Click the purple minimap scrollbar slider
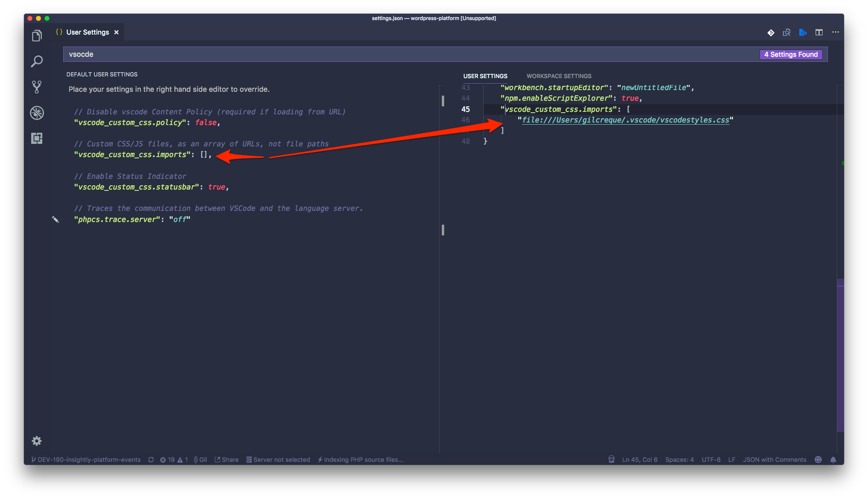The width and height of the screenshot is (868, 499). click(840, 354)
